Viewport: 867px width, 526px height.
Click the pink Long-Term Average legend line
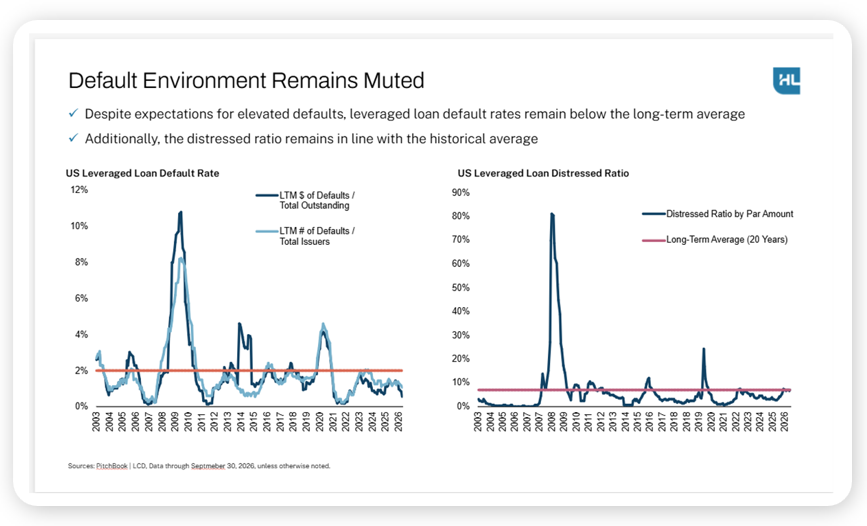pyautogui.click(x=654, y=240)
